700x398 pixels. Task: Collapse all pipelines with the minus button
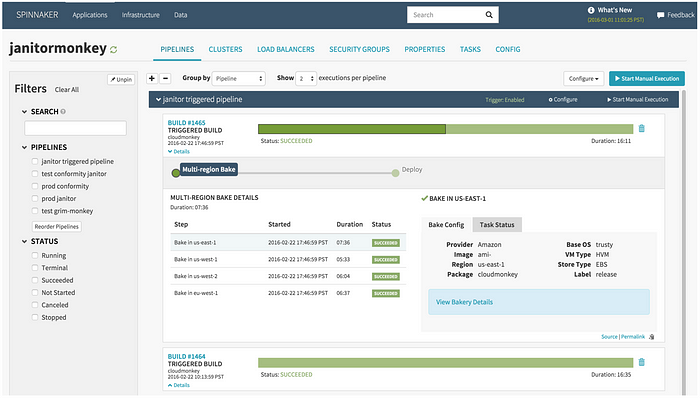coord(165,78)
